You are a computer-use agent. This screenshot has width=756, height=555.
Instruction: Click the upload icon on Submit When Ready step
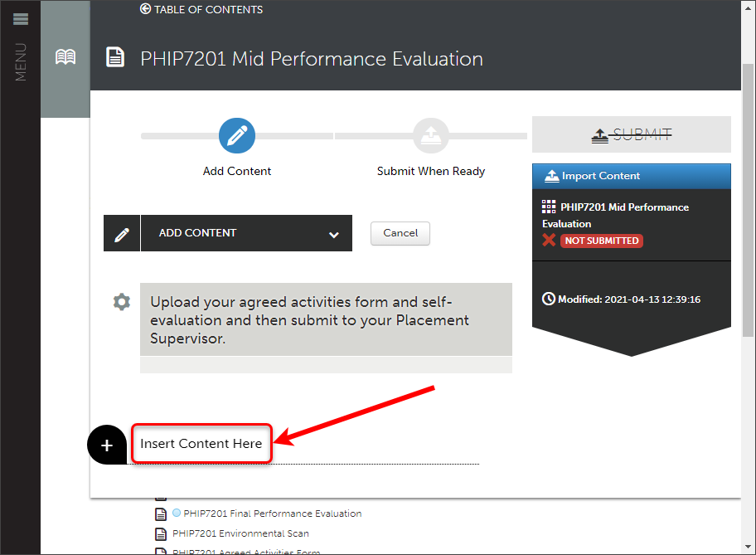point(431,135)
